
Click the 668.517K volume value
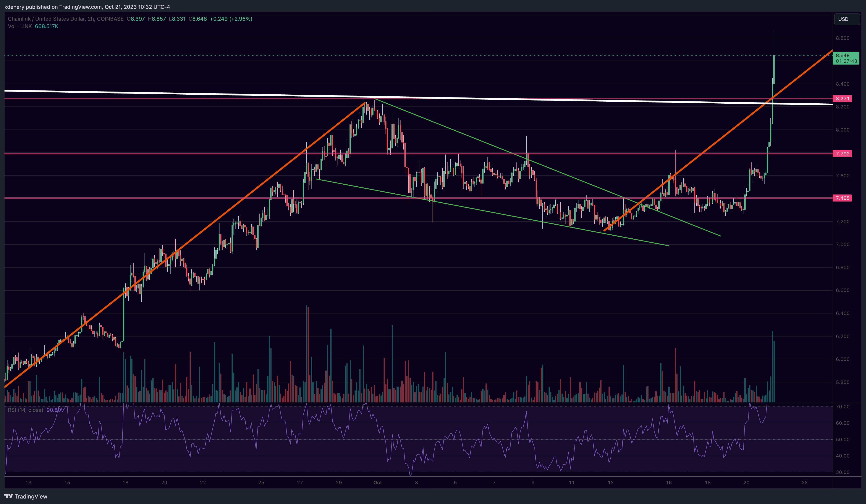pyautogui.click(x=47, y=26)
